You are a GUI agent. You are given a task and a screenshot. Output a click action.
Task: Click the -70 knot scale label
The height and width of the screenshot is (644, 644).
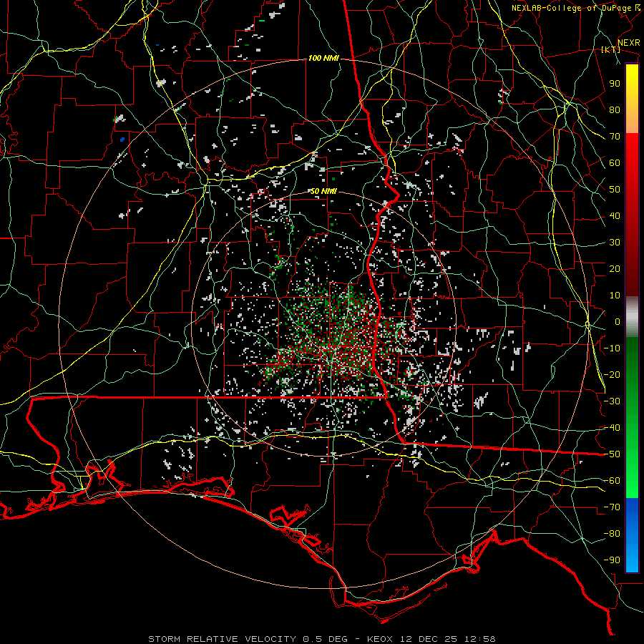pos(612,507)
